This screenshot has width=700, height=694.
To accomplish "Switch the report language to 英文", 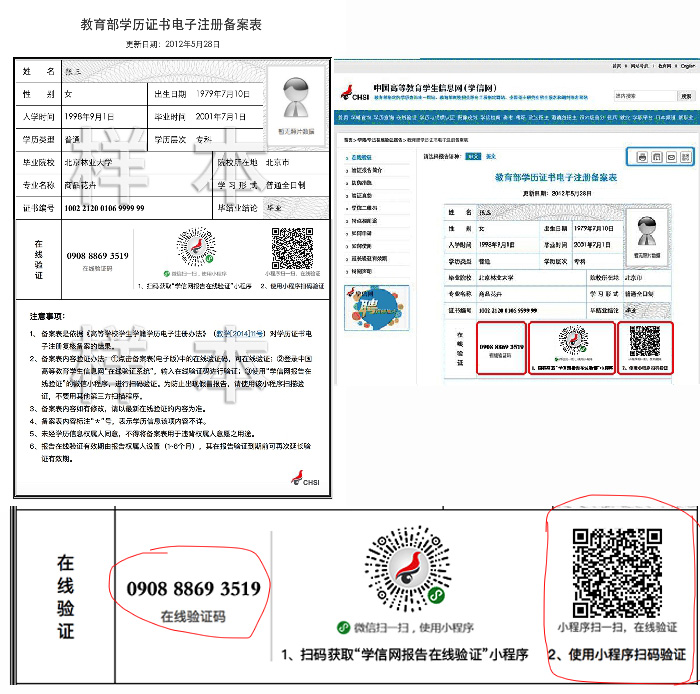I will [x=491, y=156].
